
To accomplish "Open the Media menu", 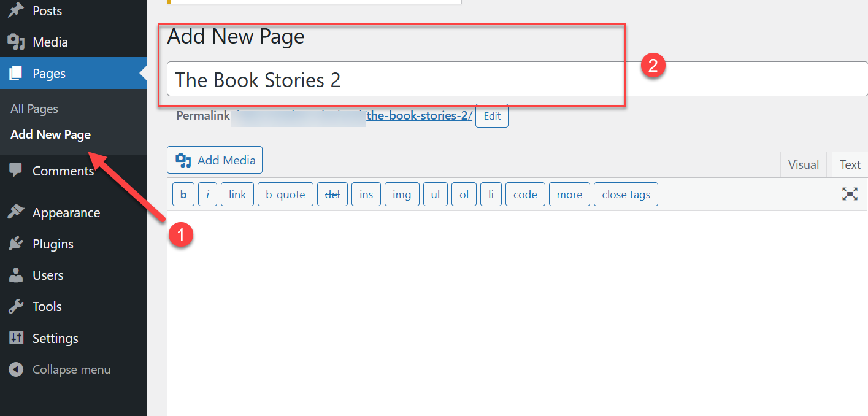I will [x=50, y=42].
